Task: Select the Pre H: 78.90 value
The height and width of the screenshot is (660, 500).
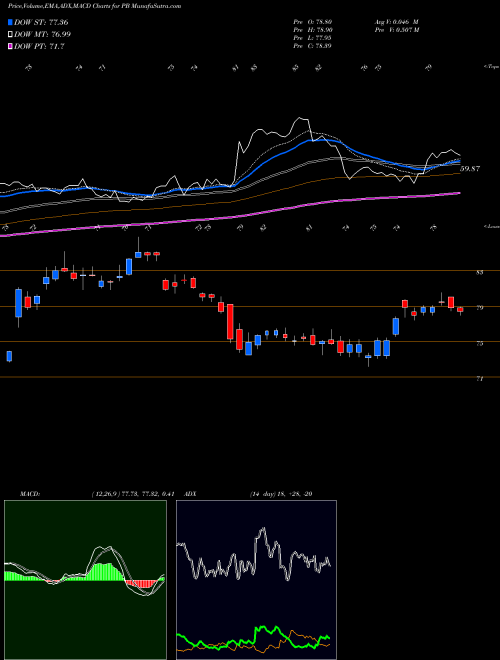Action: coord(313,29)
